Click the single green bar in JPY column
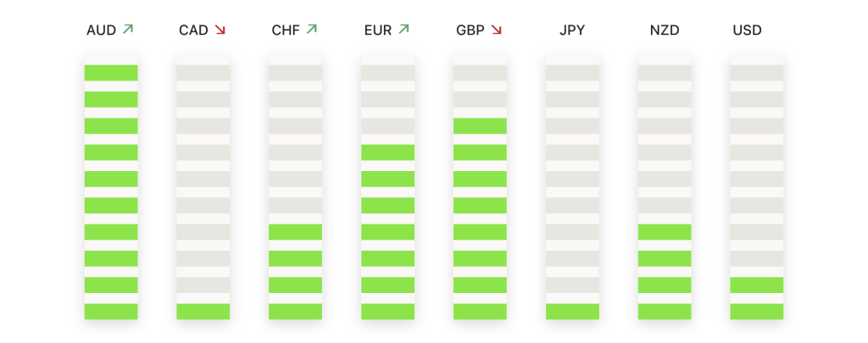Viewport: 868px width, 343px height. (x=572, y=312)
